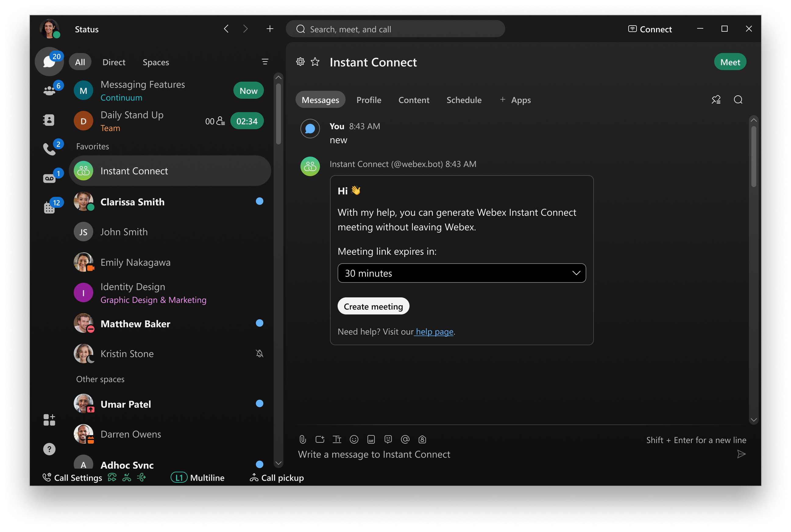791x532 pixels.
Task: Open the pinned messages icon
Action: (716, 100)
